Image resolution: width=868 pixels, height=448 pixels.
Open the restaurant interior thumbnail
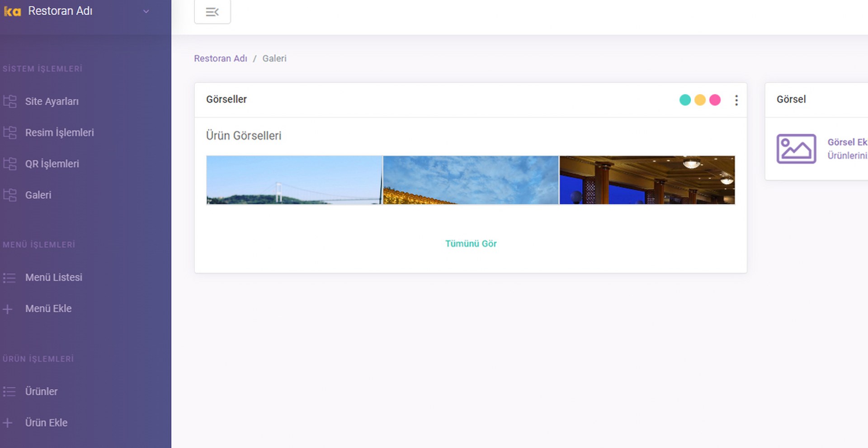click(647, 180)
